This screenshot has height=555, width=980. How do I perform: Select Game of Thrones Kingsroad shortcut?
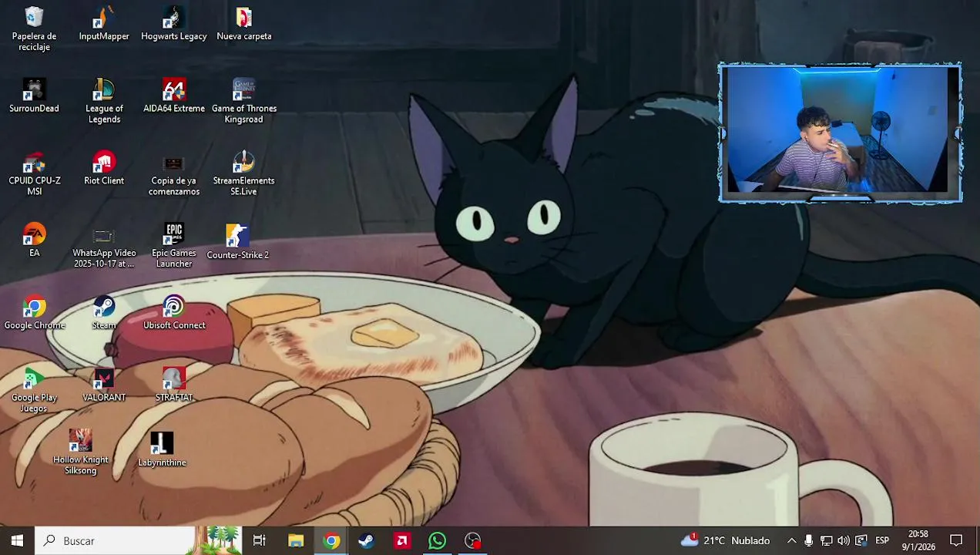point(244,101)
